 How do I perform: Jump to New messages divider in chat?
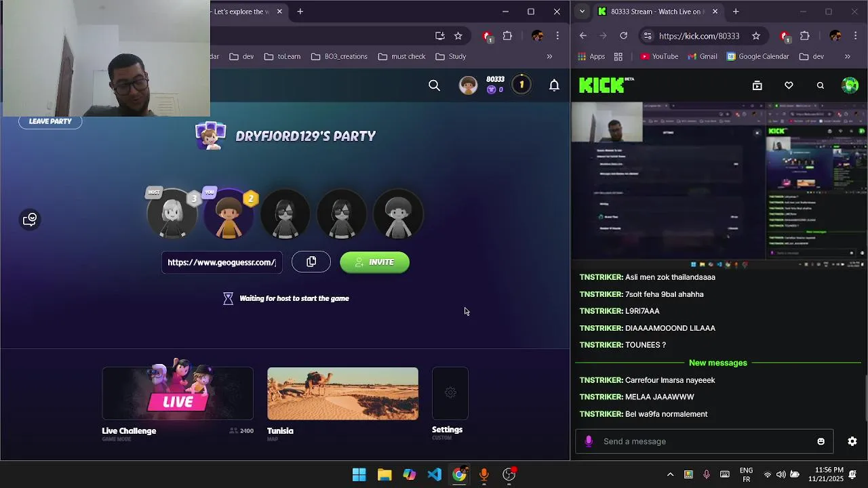click(x=718, y=363)
